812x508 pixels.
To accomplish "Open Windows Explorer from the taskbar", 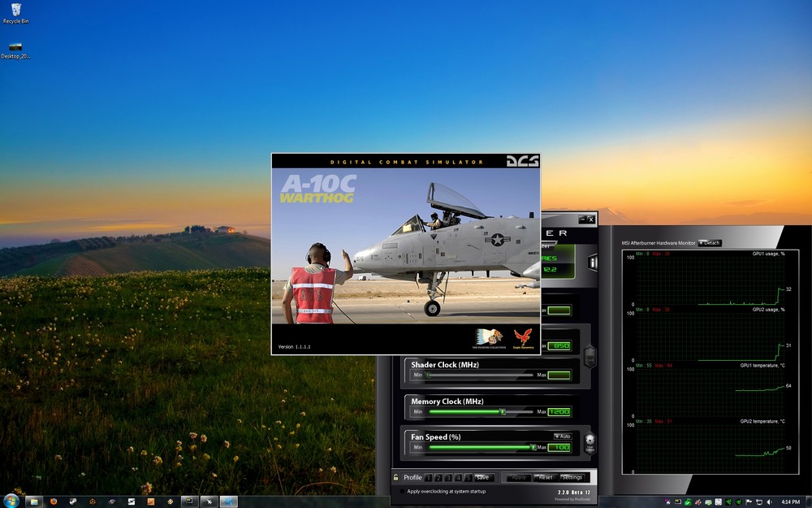I will (34, 501).
